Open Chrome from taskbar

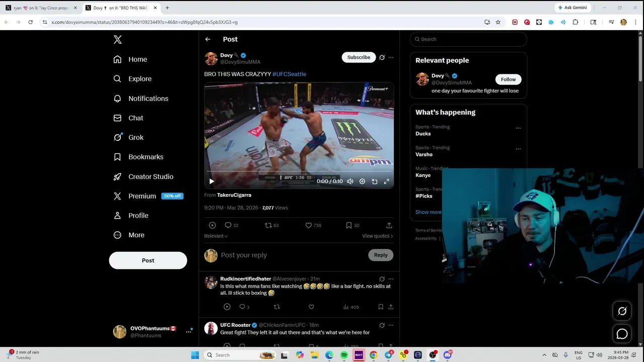[373, 355]
